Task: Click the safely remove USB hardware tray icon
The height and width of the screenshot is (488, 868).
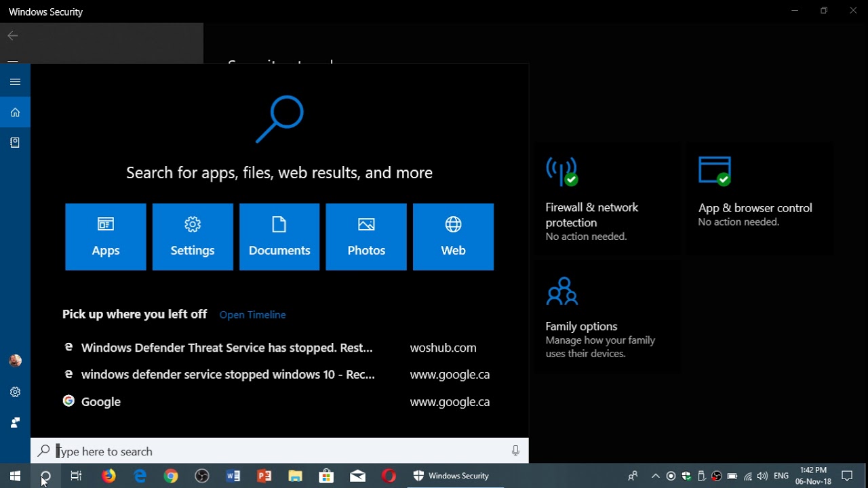Action: (x=702, y=476)
